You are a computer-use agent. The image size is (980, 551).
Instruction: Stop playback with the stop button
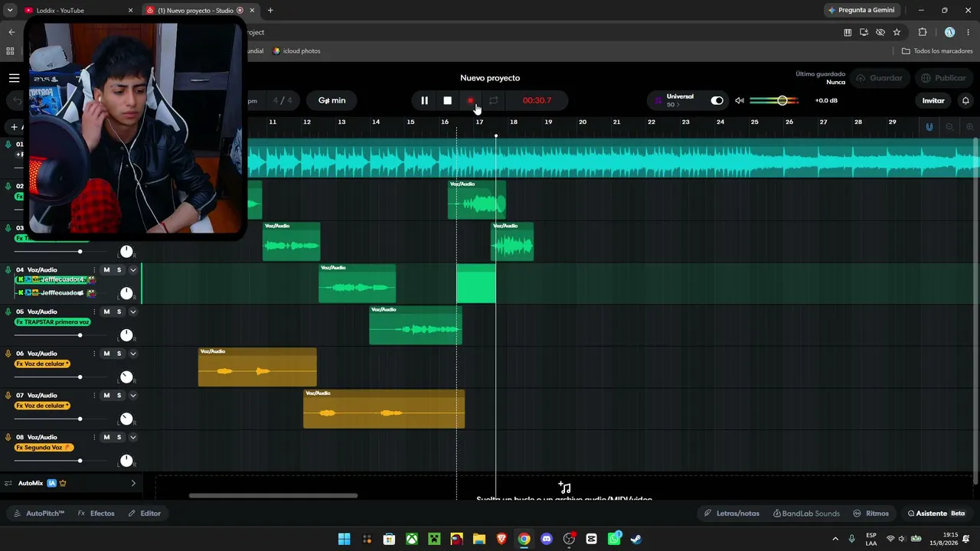tap(448, 100)
